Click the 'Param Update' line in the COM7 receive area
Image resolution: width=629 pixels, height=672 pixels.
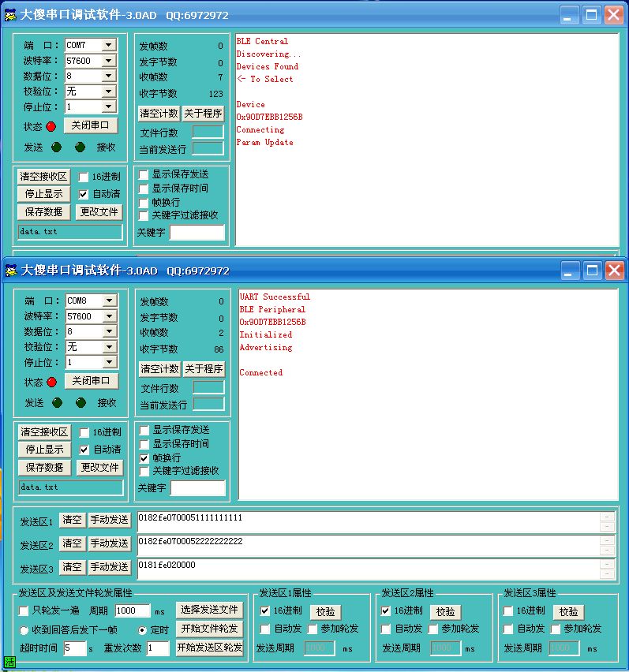pyautogui.click(x=264, y=142)
